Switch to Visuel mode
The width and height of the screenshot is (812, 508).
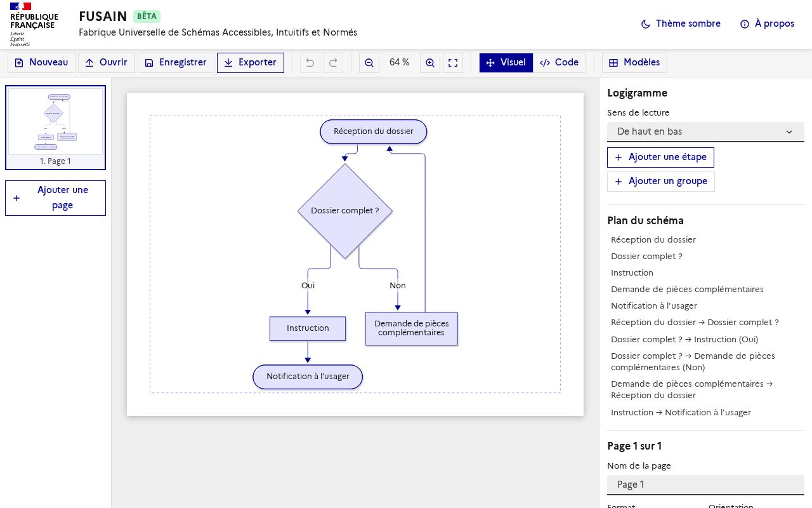tap(506, 63)
